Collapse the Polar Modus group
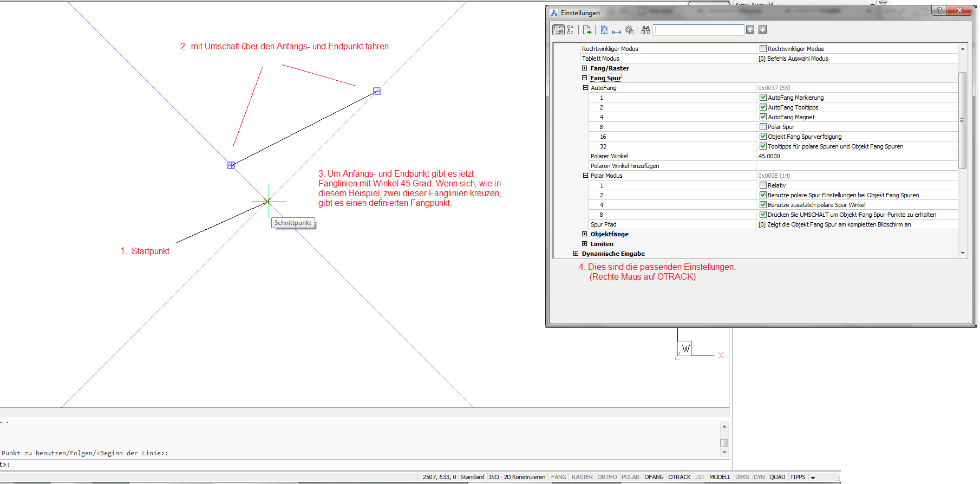Image resolution: width=980 pixels, height=484 pixels. coord(585,176)
